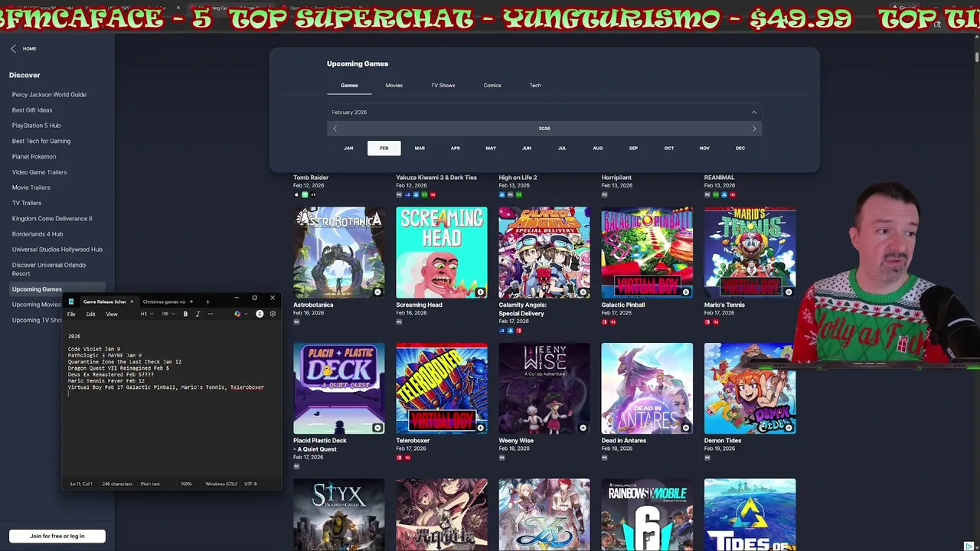Open Kingdom Come Deliverance II link
This screenshot has width=980, height=551.
tap(52, 218)
